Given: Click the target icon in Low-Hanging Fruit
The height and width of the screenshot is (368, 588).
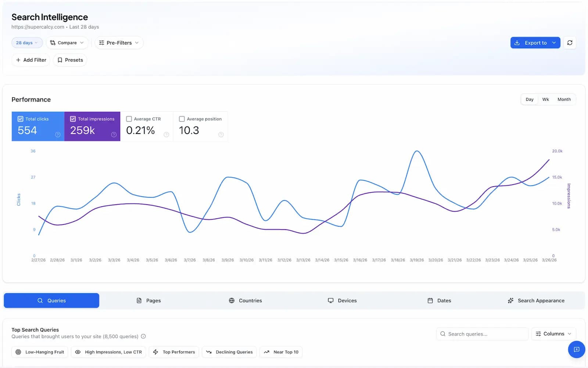Looking at the screenshot, I should [18, 352].
